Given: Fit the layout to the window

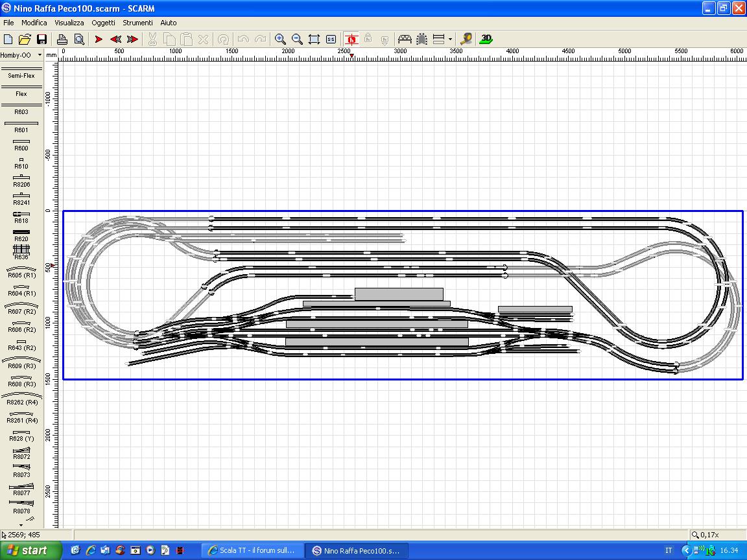Looking at the screenshot, I should click(x=314, y=39).
